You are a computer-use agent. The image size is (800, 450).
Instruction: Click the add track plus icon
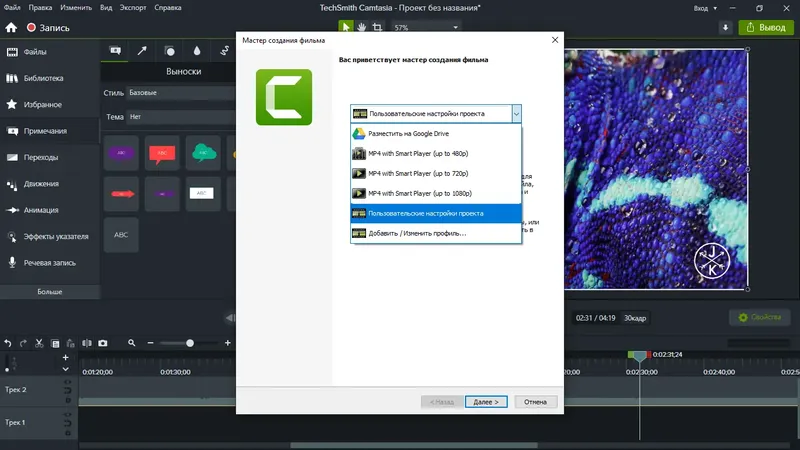click(x=65, y=358)
